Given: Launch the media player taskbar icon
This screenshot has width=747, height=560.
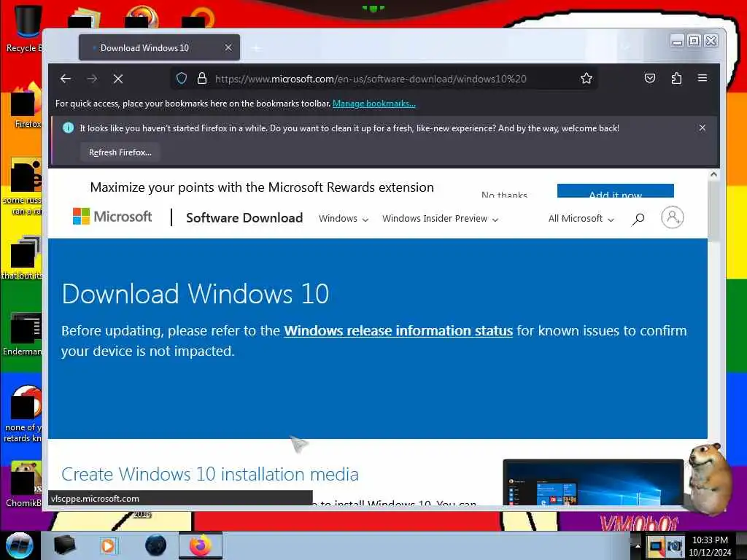Looking at the screenshot, I should [x=108, y=545].
